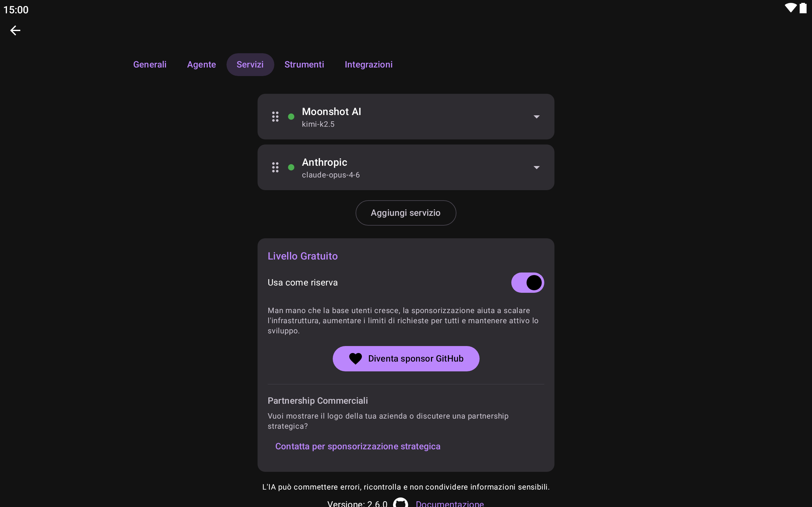
Task: Click the heart icon on sponsor button
Action: tap(355, 358)
